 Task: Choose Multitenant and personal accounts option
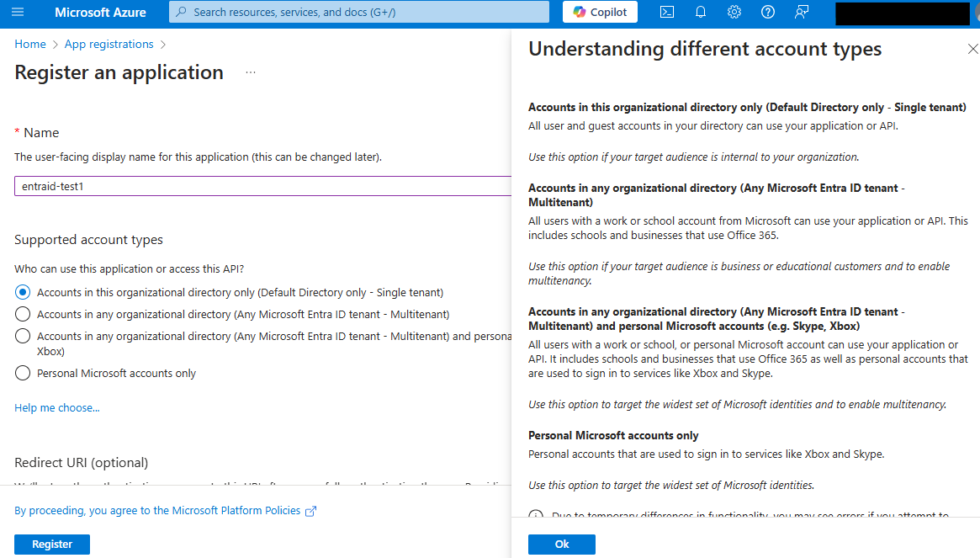pyautogui.click(x=23, y=336)
